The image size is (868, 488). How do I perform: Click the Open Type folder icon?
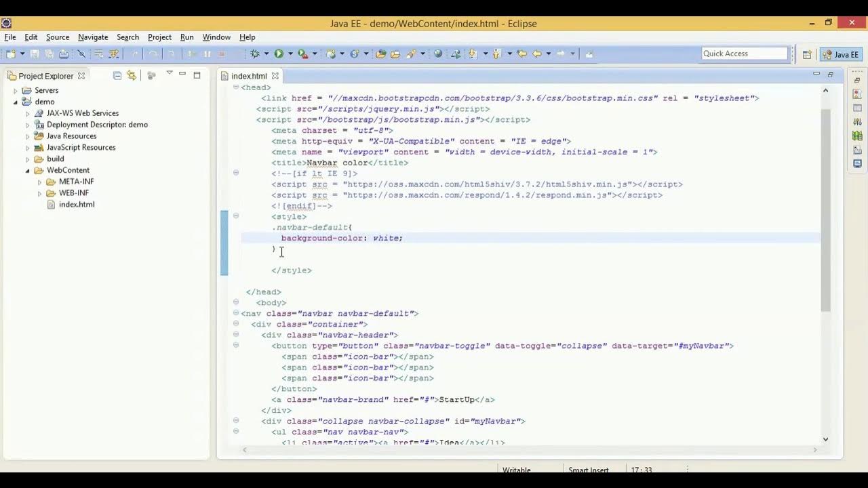[380, 54]
